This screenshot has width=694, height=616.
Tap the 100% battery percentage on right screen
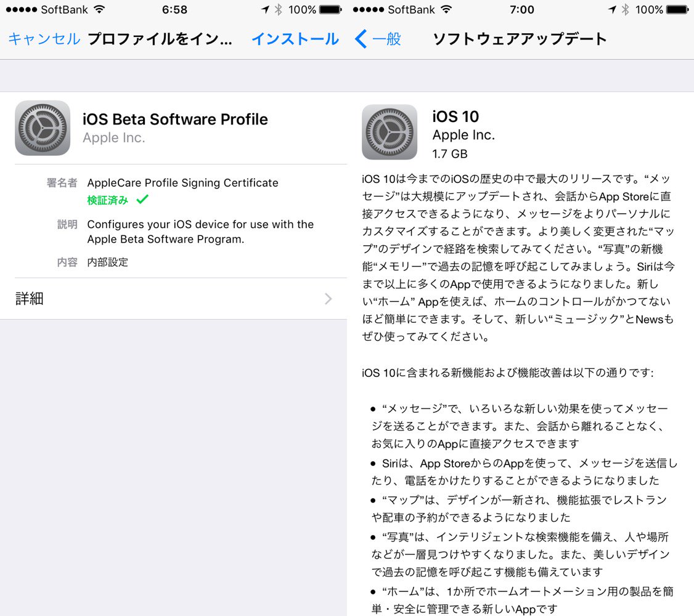click(649, 10)
